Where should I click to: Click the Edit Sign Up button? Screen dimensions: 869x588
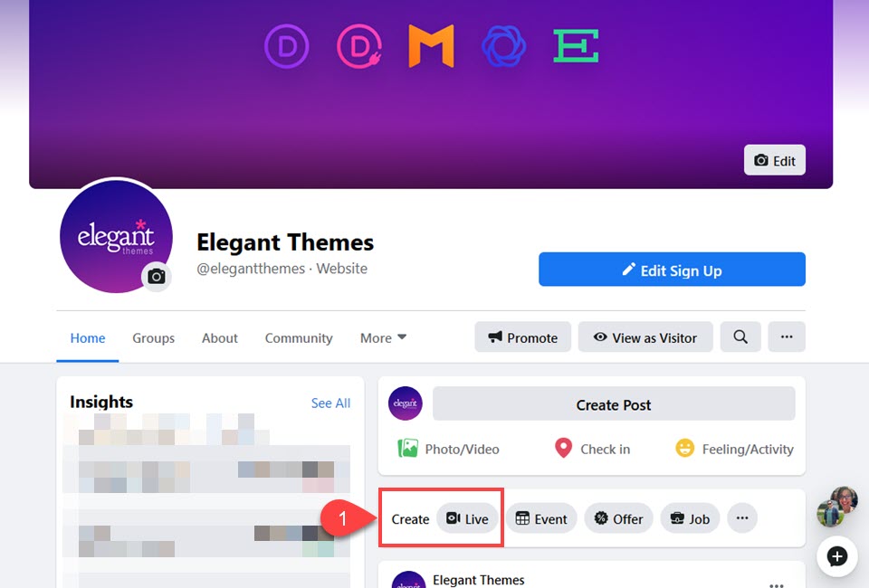672,270
